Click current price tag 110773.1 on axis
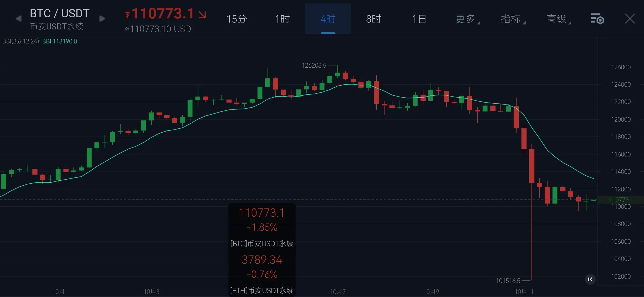Viewport: 644px width, 297px height. (x=621, y=200)
